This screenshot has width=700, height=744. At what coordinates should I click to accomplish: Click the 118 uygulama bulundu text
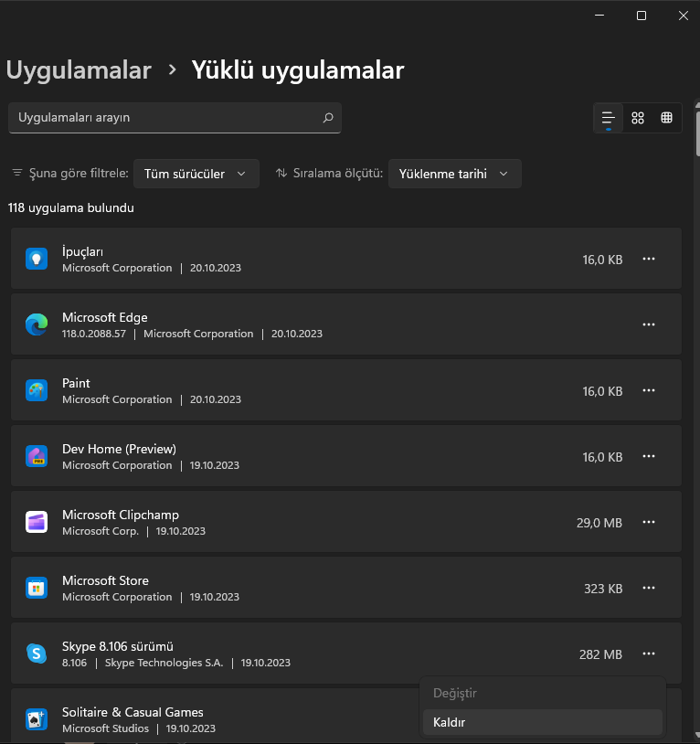coord(71,207)
